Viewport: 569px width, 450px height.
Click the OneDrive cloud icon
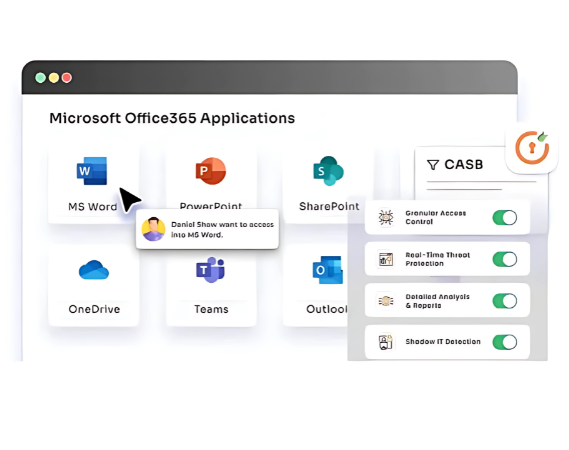pyautogui.click(x=94, y=270)
